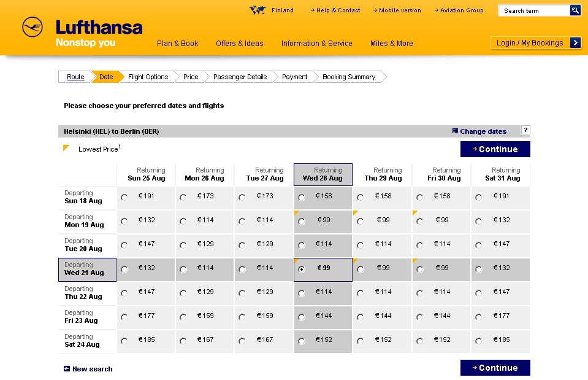Click the back arrow icon beside New search

click(67, 369)
